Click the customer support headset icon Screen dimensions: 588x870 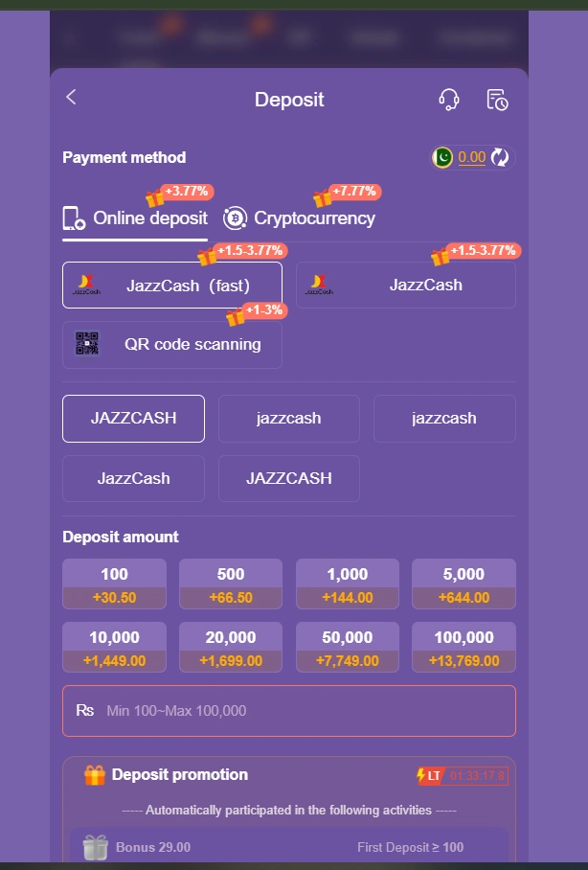pyautogui.click(x=447, y=99)
